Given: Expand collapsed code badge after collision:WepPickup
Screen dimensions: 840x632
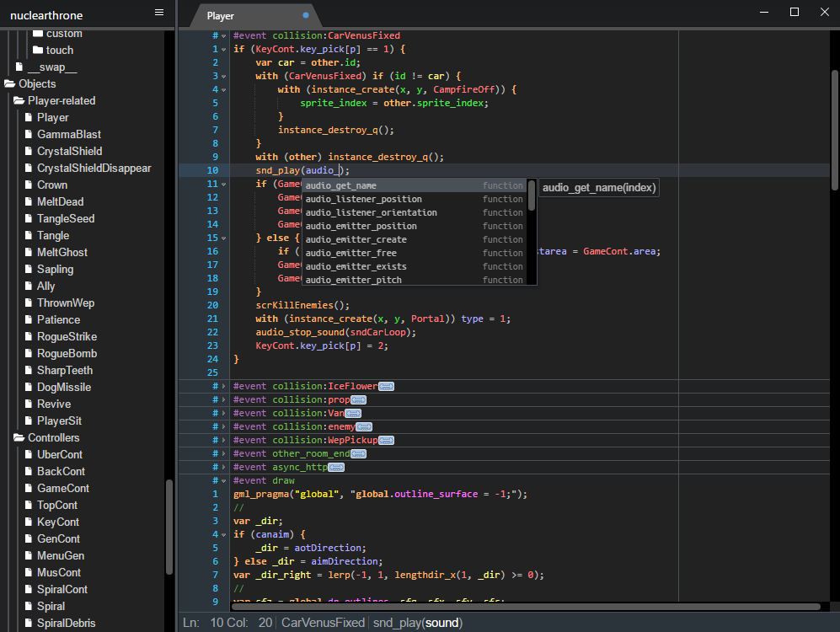Looking at the screenshot, I should click(386, 440).
